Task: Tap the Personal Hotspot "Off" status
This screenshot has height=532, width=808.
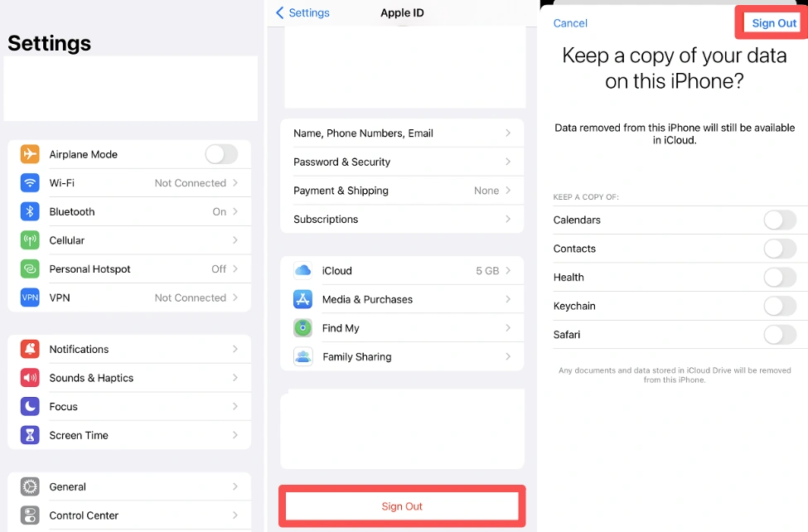Action: [x=219, y=269]
